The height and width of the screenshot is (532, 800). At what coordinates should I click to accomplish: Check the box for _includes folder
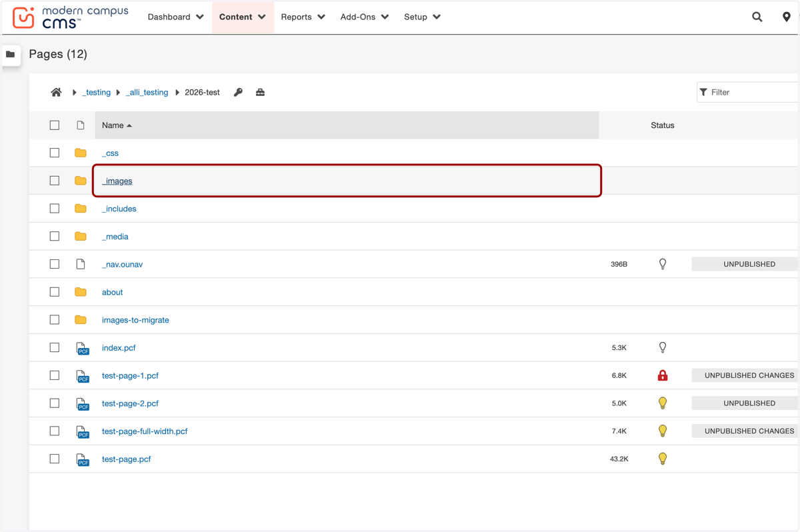coord(55,209)
